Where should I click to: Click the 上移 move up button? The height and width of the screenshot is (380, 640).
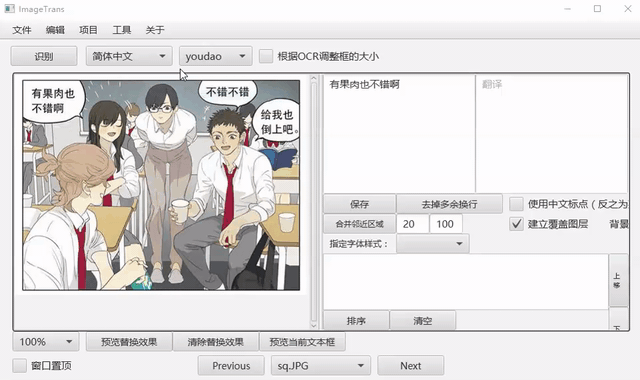[x=618, y=280]
